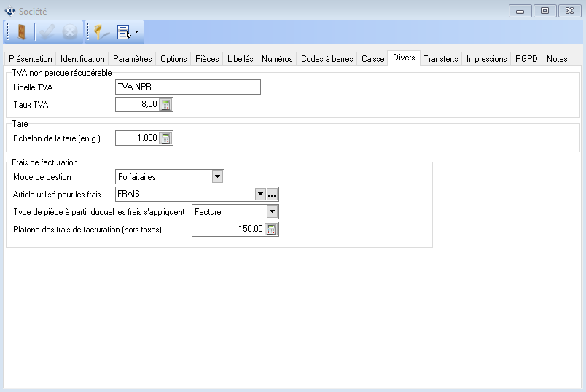The height and width of the screenshot is (392, 586).
Task: Click the Taux TVA value field
Action: pyautogui.click(x=137, y=105)
